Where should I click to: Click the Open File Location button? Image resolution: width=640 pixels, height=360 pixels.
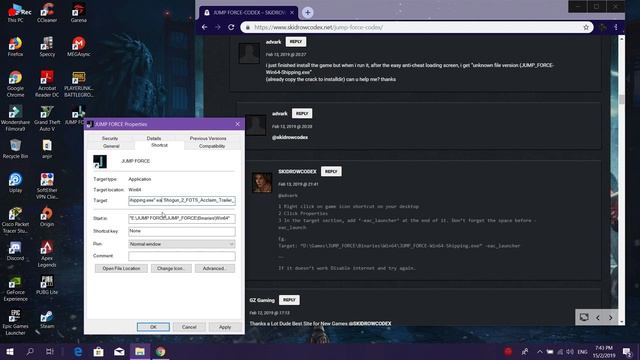coord(121,269)
